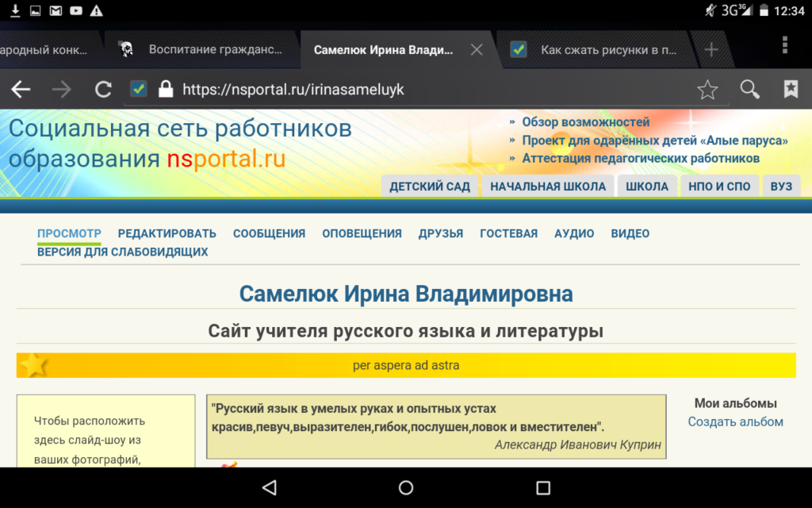Enable ВЕРСИЯ ДЛЯ СЛАБОВИДЯЩИХ mode

pos(122,252)
